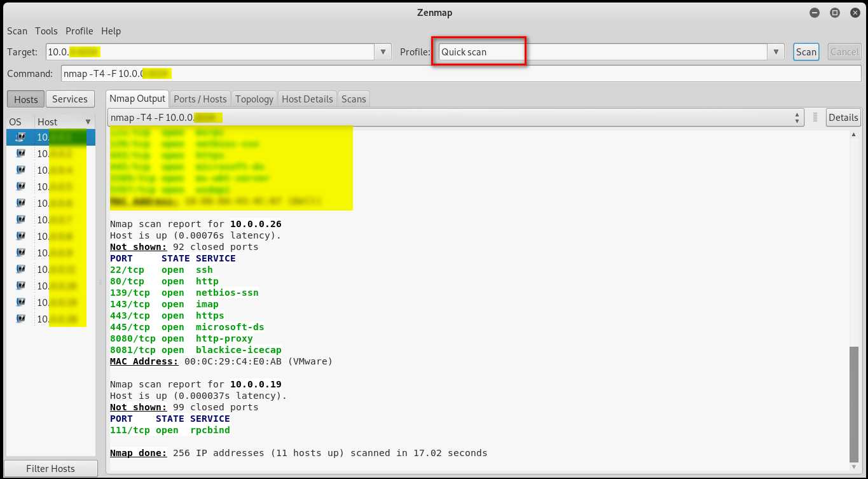Switch to the Services list view
Screen dimensions: 868x479
70,99
